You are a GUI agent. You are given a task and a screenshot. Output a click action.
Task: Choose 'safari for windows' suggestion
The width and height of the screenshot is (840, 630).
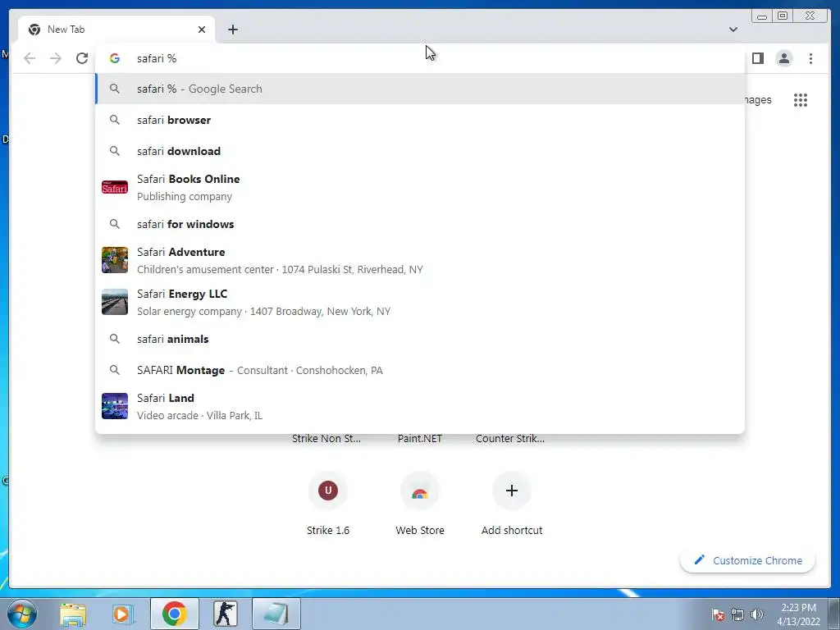coord(420,224)
